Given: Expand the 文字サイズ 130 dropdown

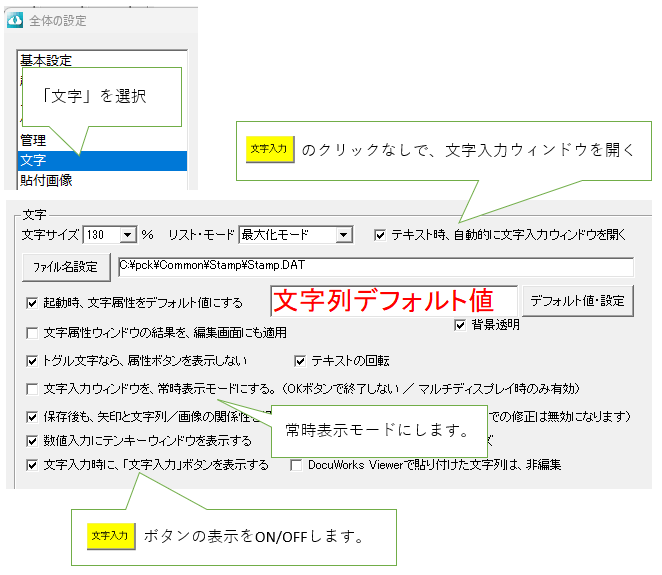Looking at the screenshot, I should (x=127, y=235).
